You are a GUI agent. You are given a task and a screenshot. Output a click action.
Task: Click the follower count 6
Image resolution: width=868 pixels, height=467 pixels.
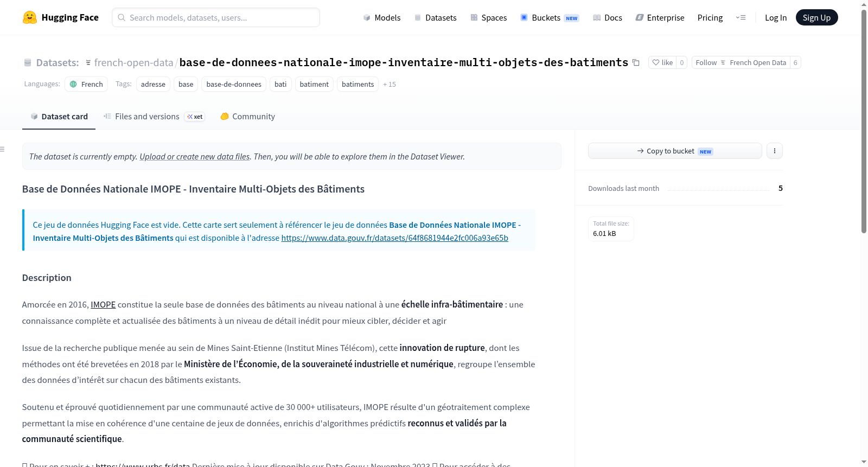click(x=795, y=63)
